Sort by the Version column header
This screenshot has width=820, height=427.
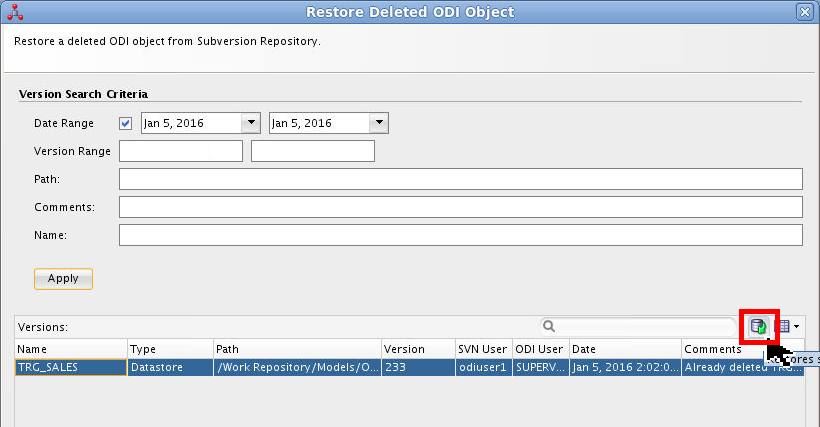pos(418,349)
